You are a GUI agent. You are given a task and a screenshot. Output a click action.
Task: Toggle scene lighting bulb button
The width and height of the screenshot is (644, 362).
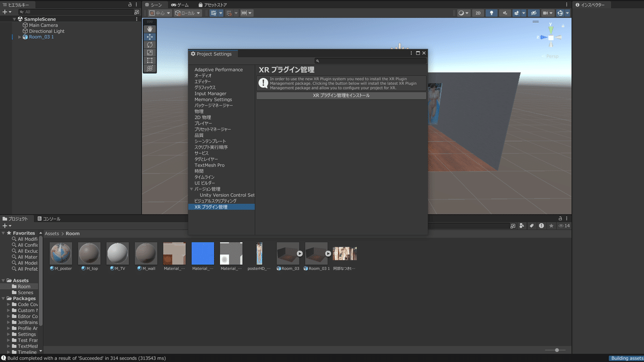(491, 13)
